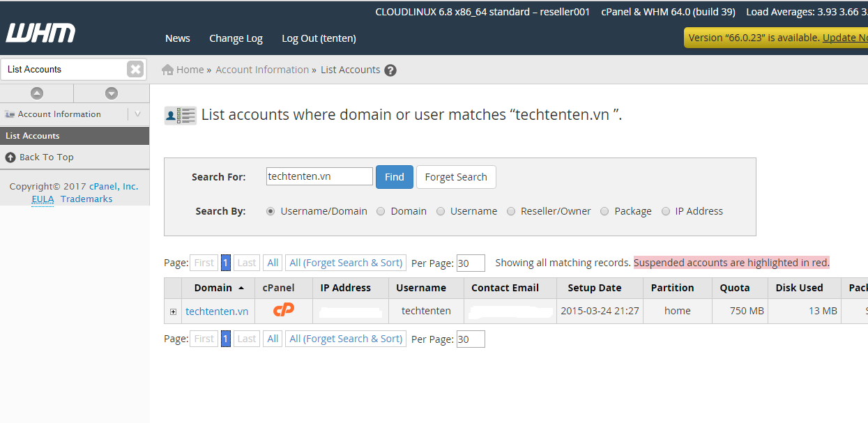Sort by the Contact Email column header

[505, 288]
